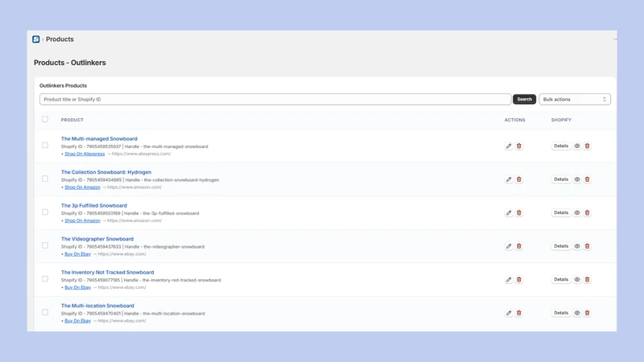View 3p Fulfilled Snowboard via eye icon
Viewport: 644px width, 362px height.
tap(577, 213)
